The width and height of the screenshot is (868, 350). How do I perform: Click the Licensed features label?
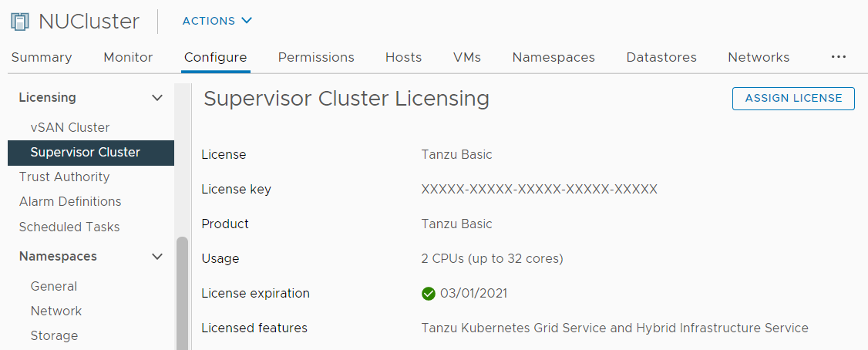coord(254,328)
